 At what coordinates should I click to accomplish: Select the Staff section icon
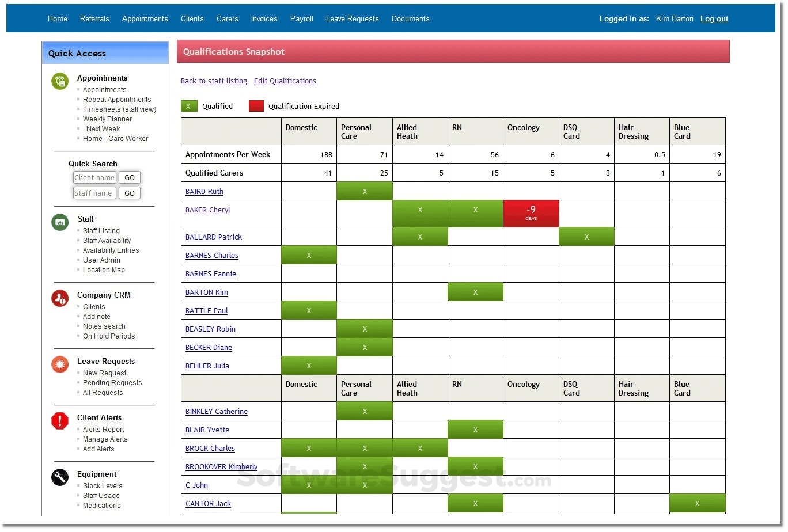pyautogui.click(x=59, y=222)
